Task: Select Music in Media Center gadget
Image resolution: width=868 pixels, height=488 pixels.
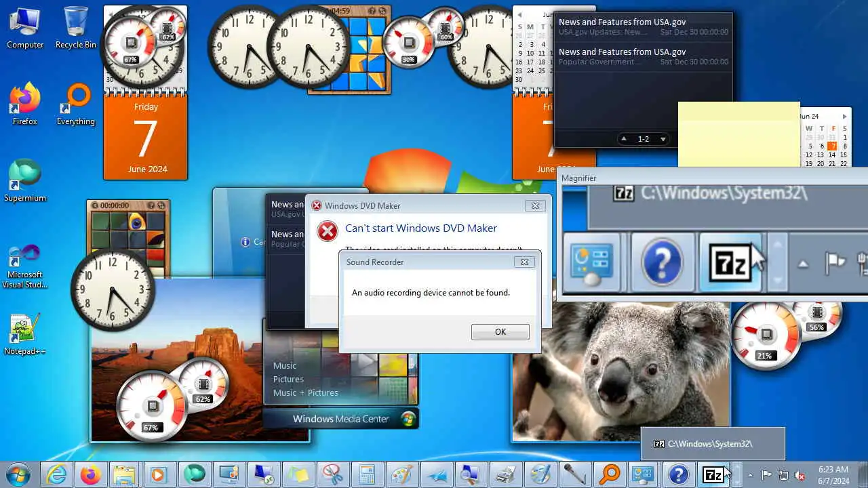Action: pos(285,365)
